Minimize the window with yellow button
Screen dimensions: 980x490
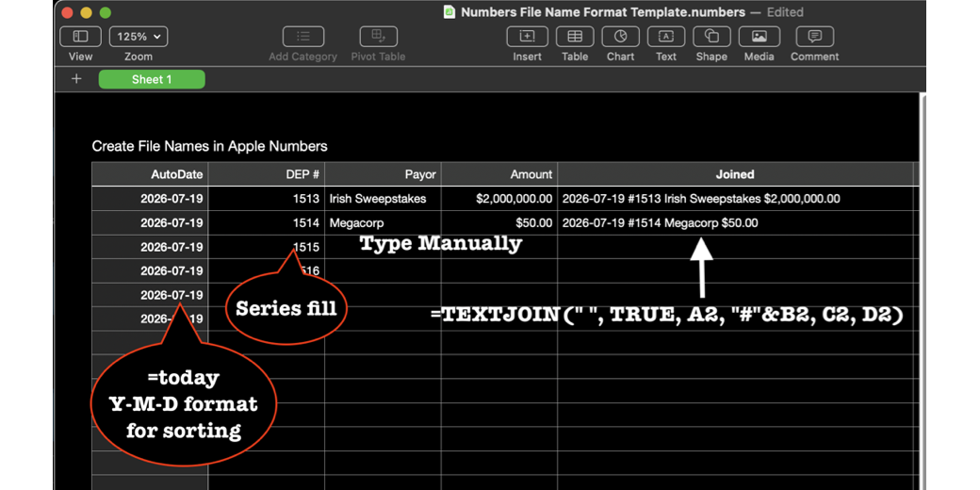tap(87, 12)
